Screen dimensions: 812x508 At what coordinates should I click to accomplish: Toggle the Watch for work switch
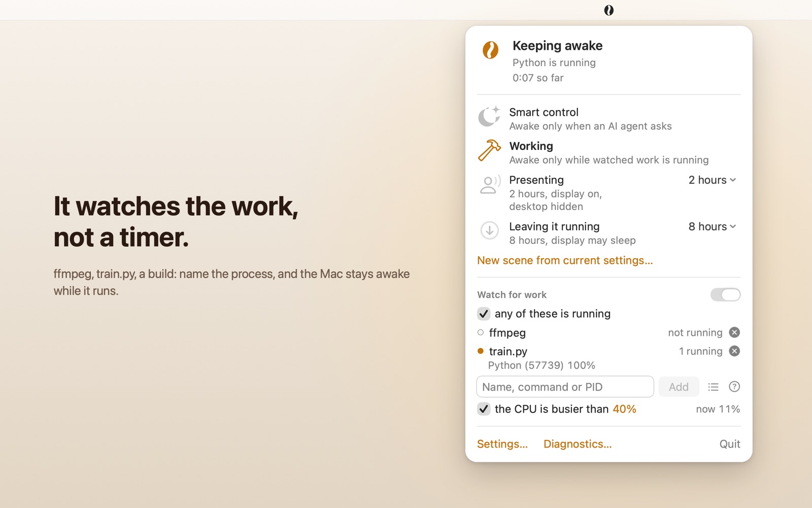725,295
